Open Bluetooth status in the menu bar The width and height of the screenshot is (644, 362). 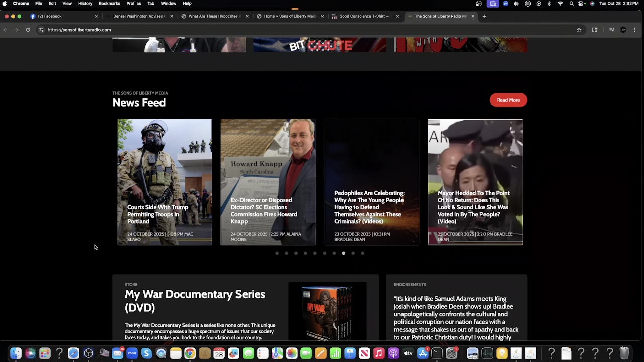pos(549,4)
